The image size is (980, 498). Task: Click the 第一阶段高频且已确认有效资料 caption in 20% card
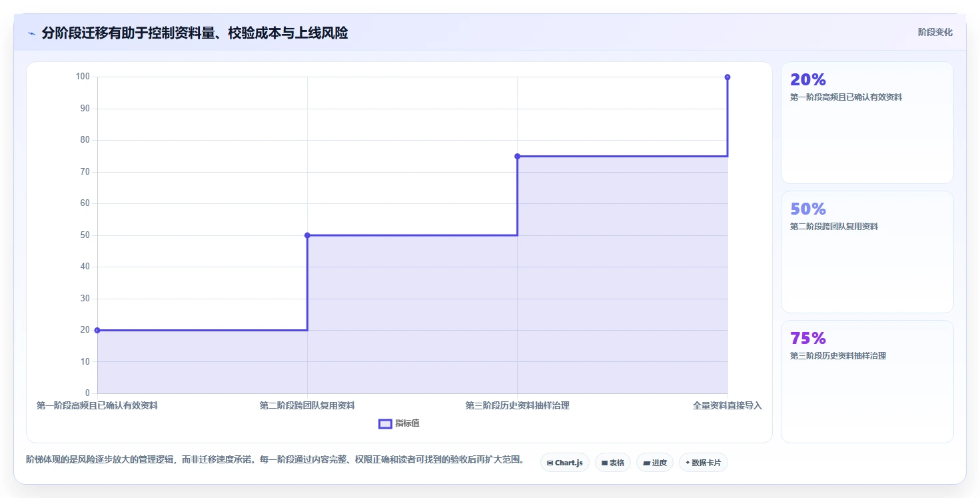(846, 97)
